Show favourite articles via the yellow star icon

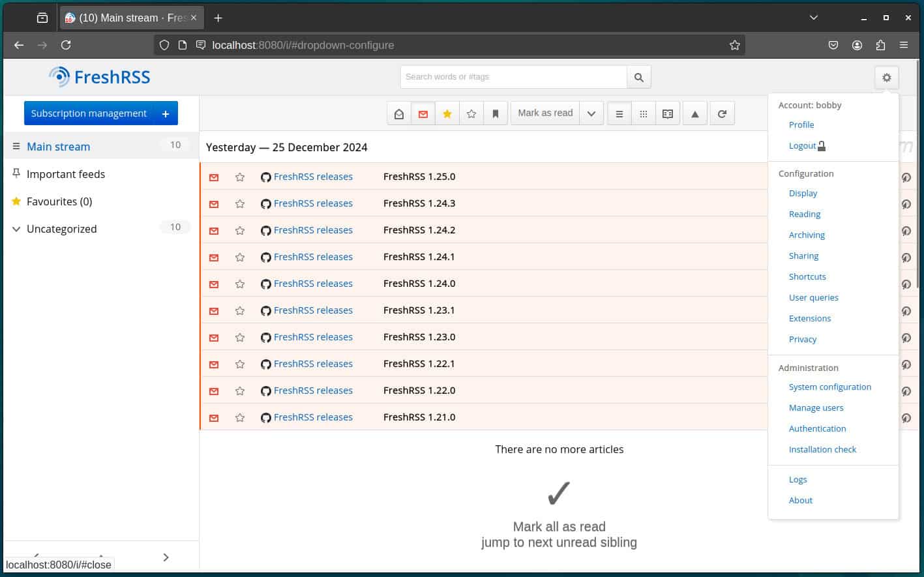click(447, 113)
